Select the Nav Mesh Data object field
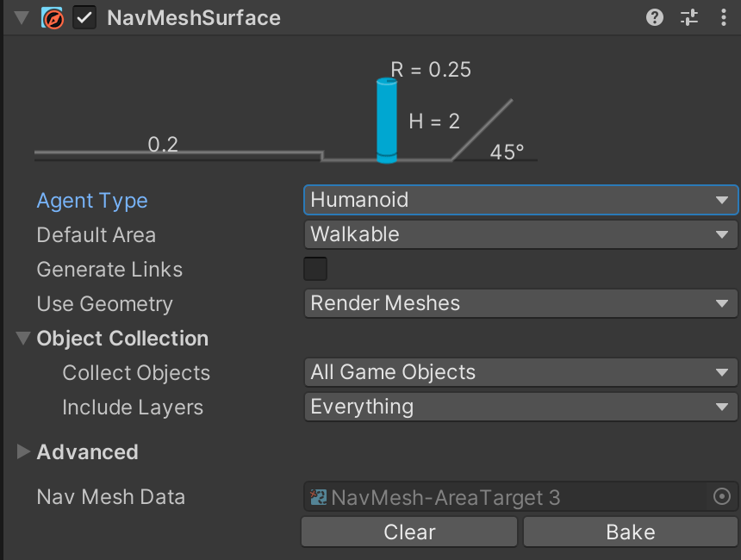The height and width of the screenshot is (560, 741). point(507,496)
